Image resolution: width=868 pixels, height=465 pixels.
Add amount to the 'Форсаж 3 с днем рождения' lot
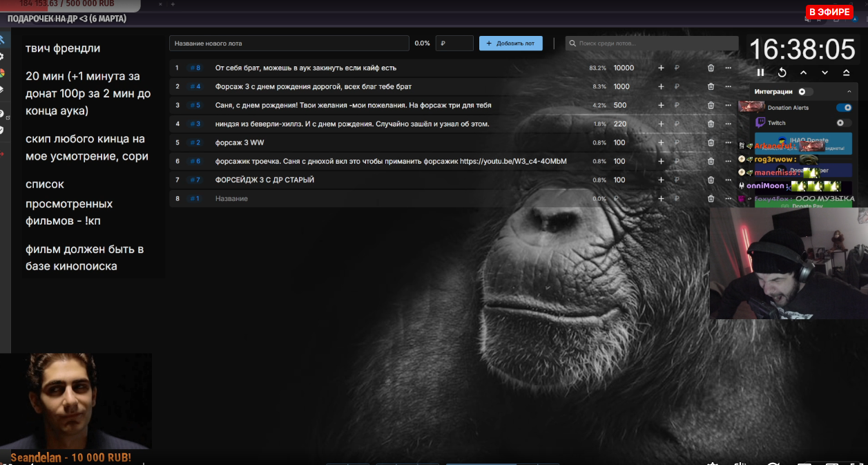[x=661, y=86]
